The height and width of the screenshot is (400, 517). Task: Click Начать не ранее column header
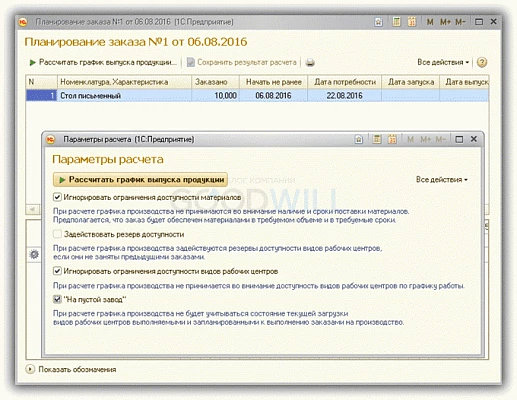coord(273,82)
